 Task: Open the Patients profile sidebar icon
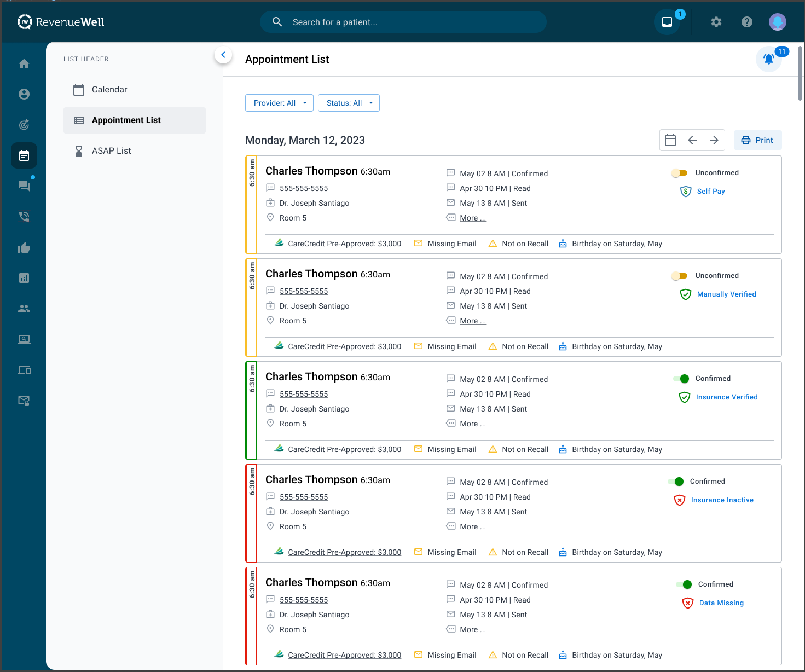pyautogui.click(x=24, y=94)
